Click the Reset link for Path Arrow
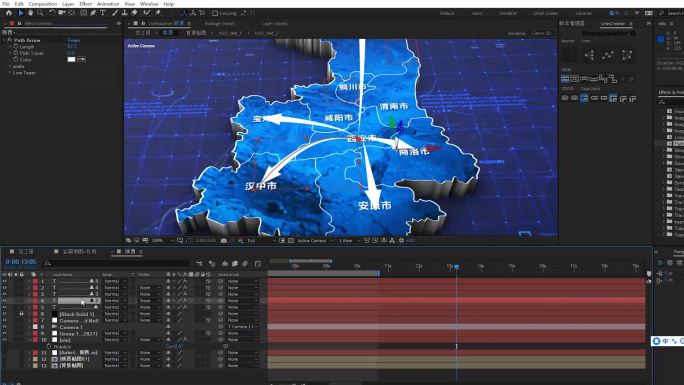Image resolution: width=684 pixels, height=385 pixels. pos(74,40)
